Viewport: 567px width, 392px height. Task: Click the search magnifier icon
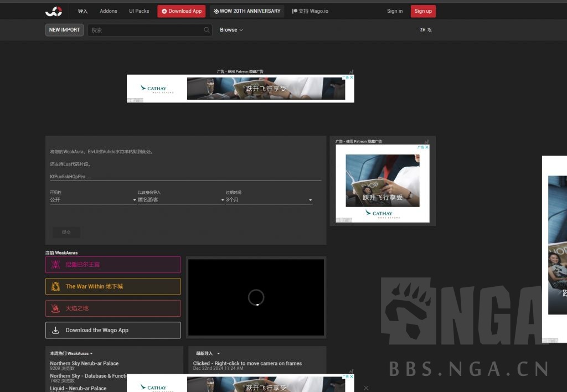pyautogui.click(x=207, y=30)
